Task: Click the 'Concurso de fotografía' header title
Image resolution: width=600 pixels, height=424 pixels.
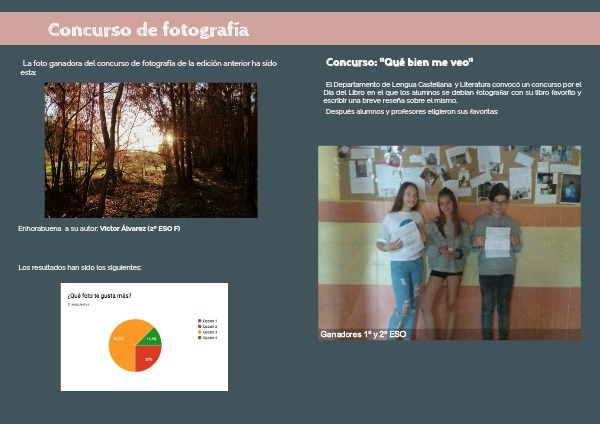Action: 148,30
